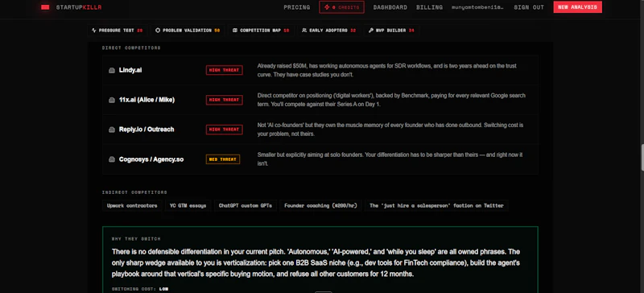Image resolution: width=644 pixels, height=293 pixels.
Task: Sign out of the account
Action: point(529,7)
